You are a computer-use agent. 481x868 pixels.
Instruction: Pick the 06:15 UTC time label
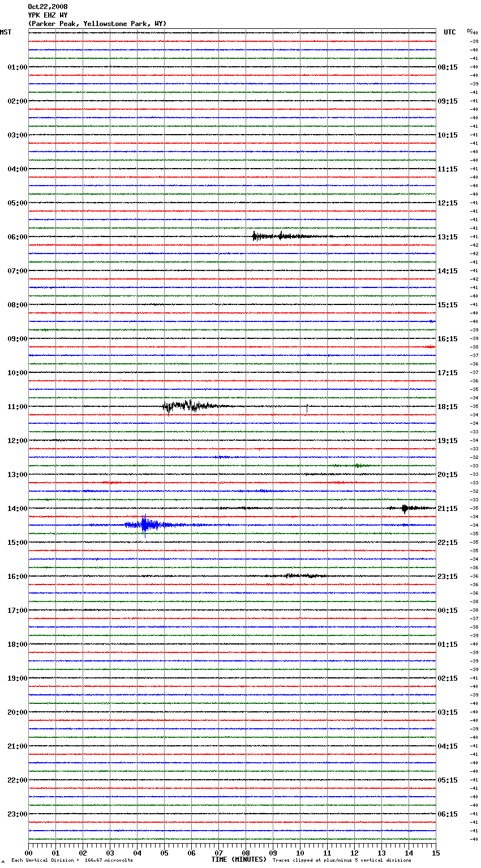click(x=448, y=814)
